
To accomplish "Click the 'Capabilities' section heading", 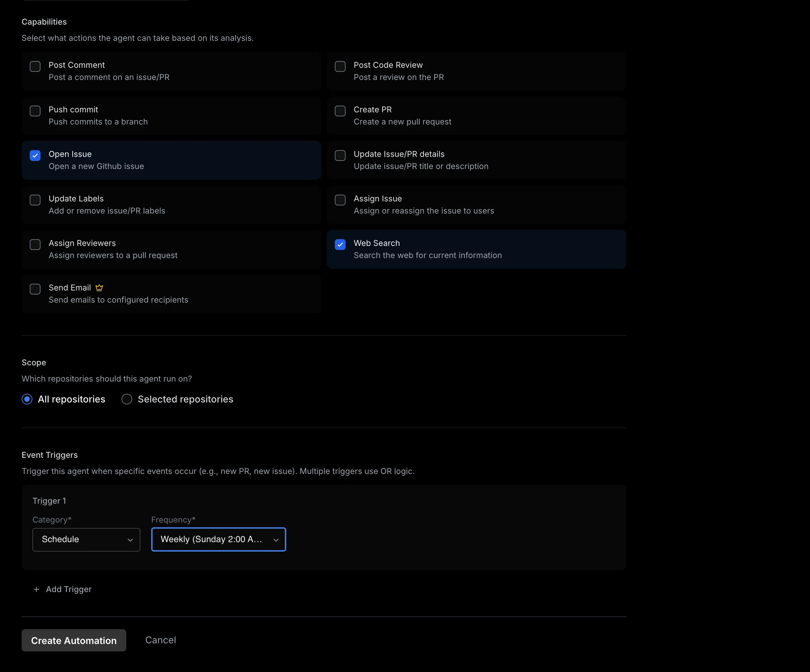I will tap(44, 22).
